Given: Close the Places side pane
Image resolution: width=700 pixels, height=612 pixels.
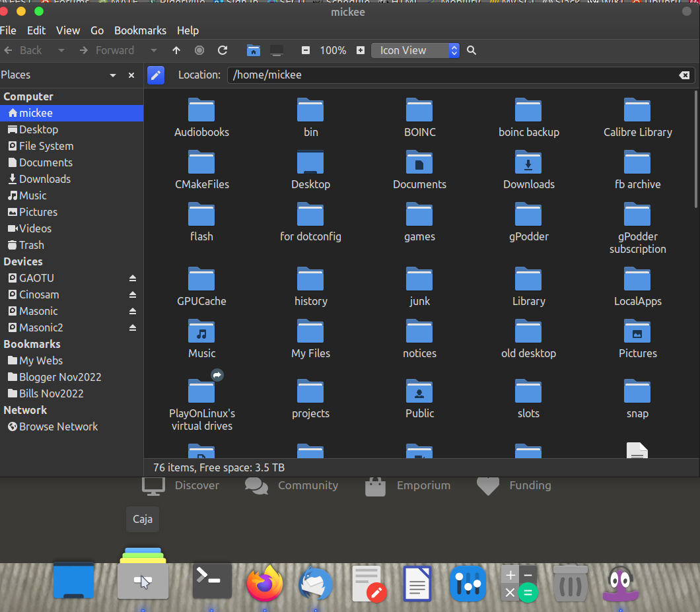Looking at the screenshot, I should click(131, 75).
